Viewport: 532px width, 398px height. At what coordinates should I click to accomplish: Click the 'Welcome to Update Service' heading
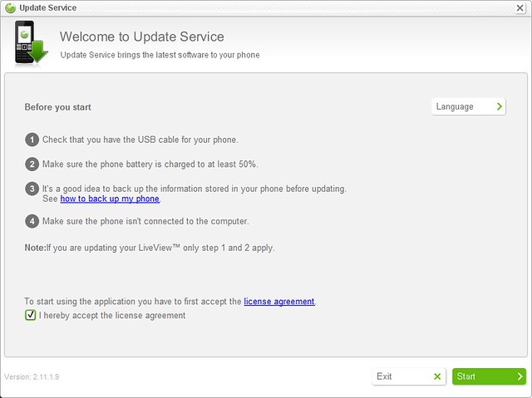[x=141, y=37]
